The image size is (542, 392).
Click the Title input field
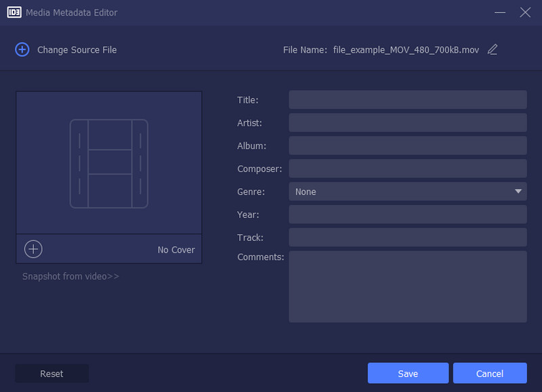tap(406, 100)
